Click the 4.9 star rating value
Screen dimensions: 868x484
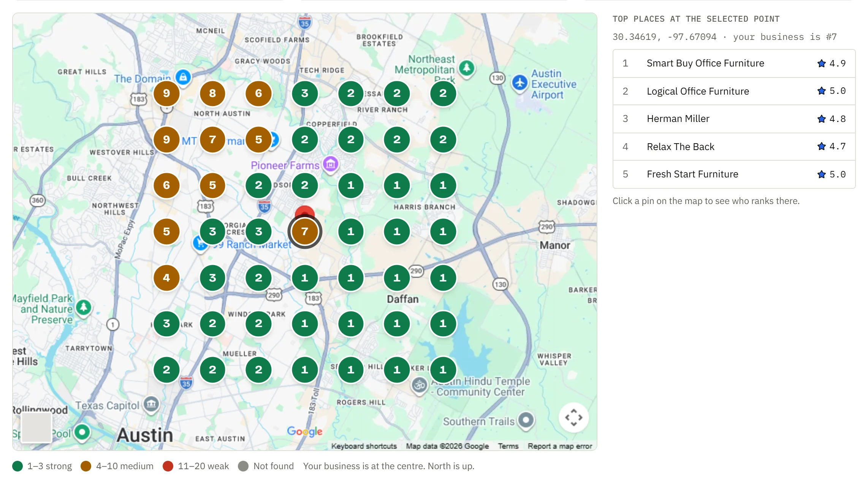[837, 63]
